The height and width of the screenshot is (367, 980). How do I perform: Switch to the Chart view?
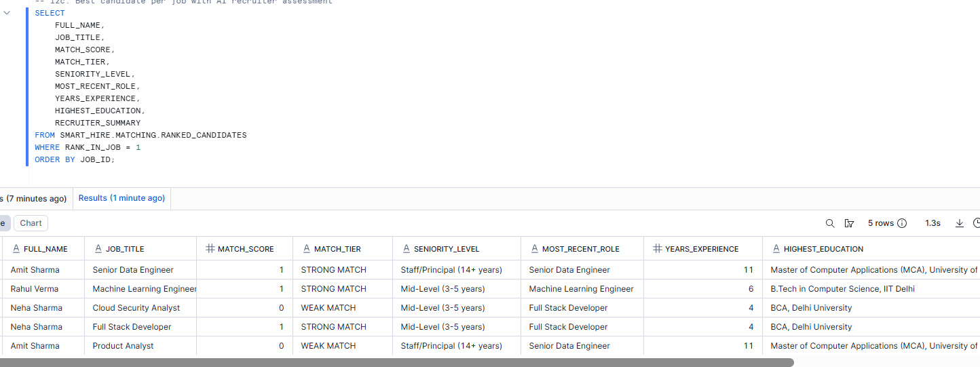tap(31, 223)
